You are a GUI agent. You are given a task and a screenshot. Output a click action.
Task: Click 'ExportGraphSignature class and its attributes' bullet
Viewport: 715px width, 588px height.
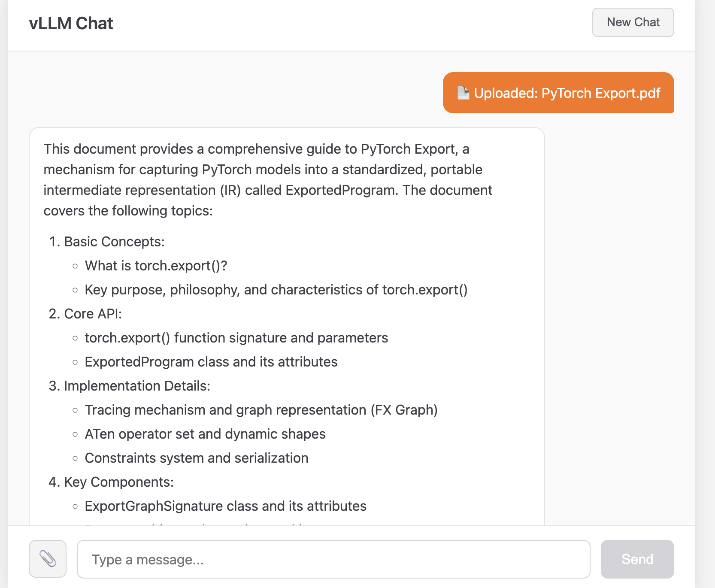[x=226, y=506]
